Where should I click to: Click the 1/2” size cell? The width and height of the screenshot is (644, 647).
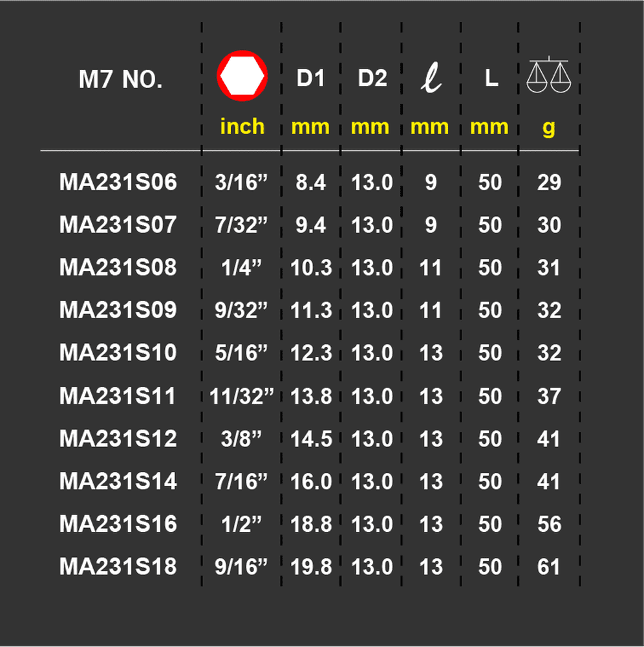(x=242, y=524)
